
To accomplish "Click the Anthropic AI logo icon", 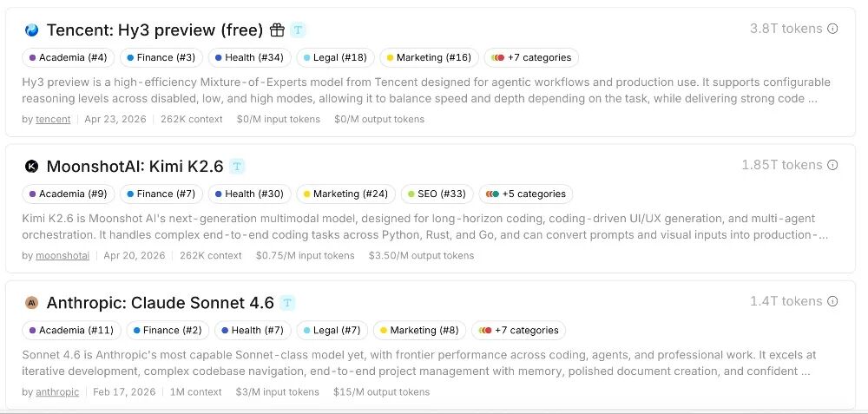I will 31,303.
